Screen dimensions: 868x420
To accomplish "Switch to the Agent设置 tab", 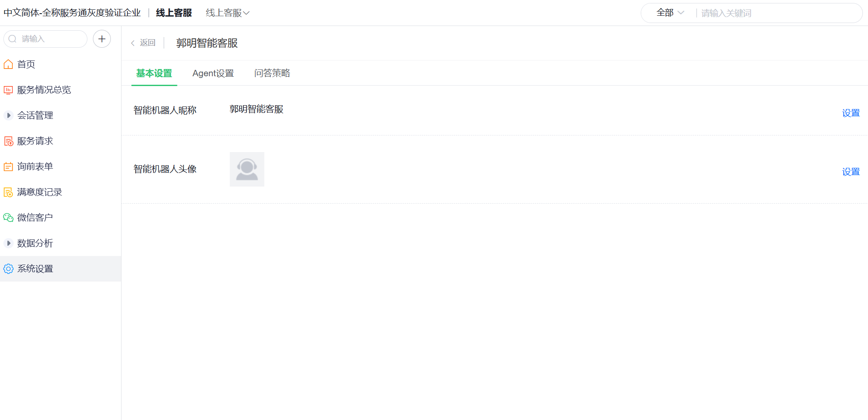I will click(213, 73).
